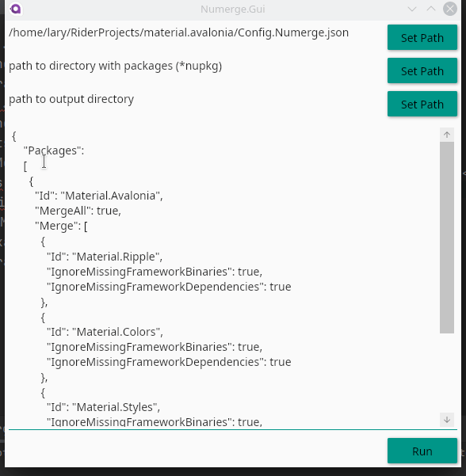Set path for Config.Numerge.json file
This screenshot has width=466, height=476.
click(x=422, y=37)
